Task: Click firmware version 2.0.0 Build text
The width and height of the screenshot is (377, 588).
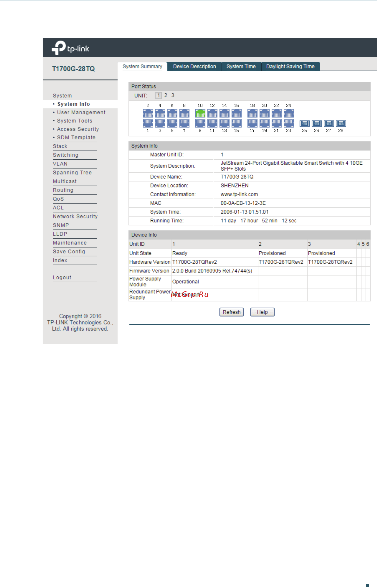Action: [x=212, y=271]
